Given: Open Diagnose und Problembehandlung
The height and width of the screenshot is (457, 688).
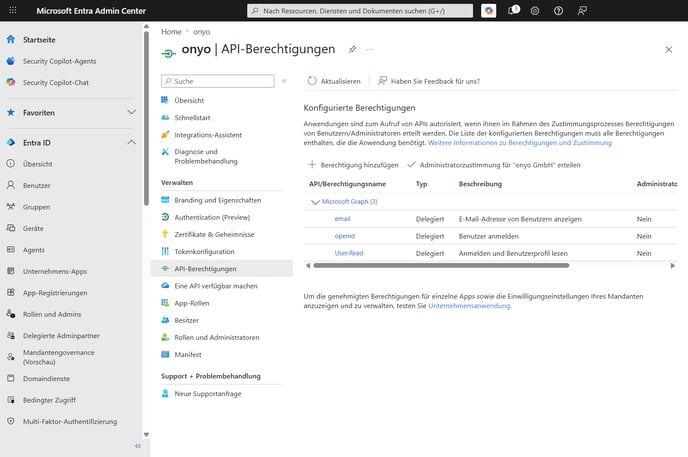Looking at the screenshot, I should [x=206, y=157].
